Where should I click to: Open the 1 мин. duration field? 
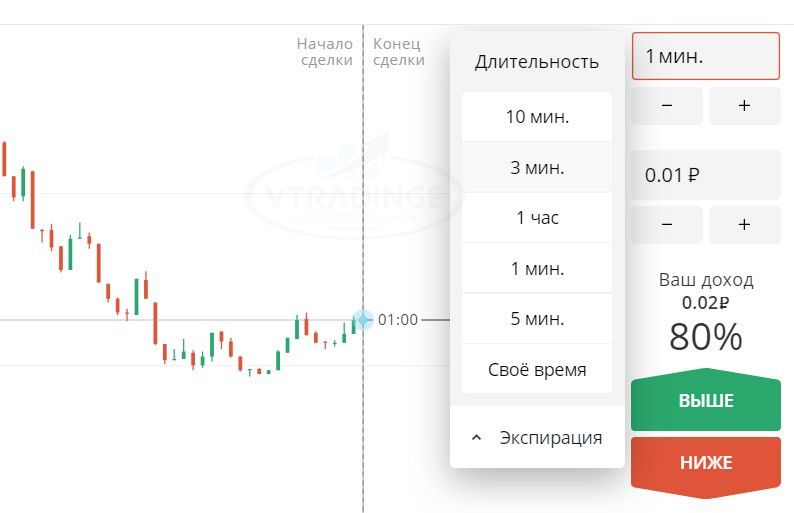[x=705, y=56]
